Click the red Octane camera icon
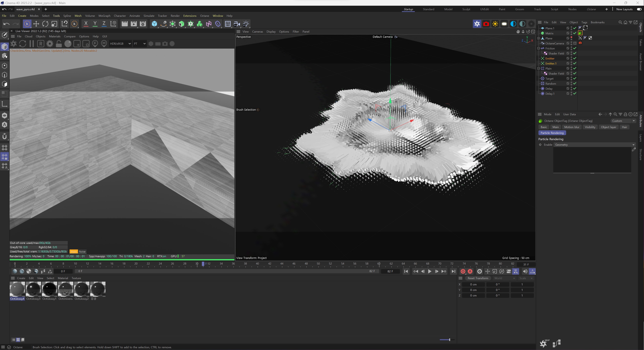The image size is (644, 350). point(486,24)
